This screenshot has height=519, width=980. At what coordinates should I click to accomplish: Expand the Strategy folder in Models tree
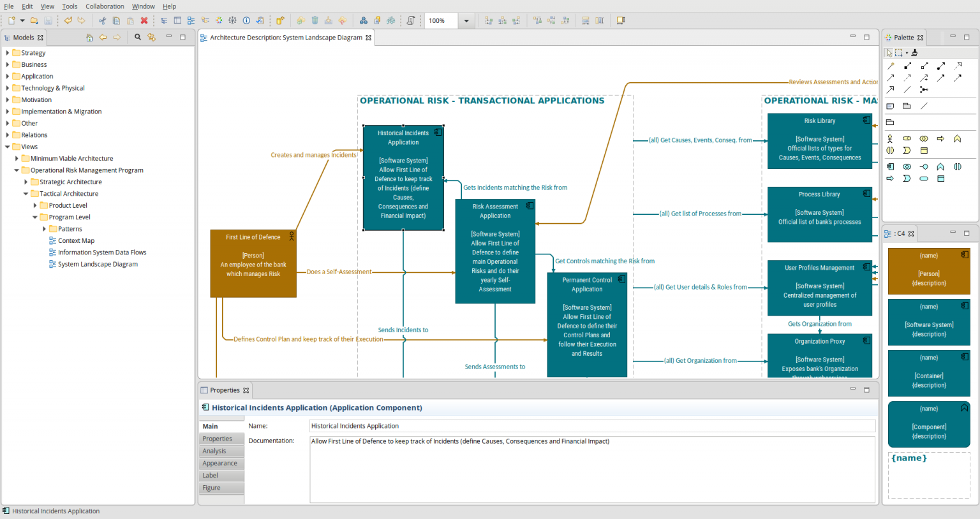tap(7, 52)
